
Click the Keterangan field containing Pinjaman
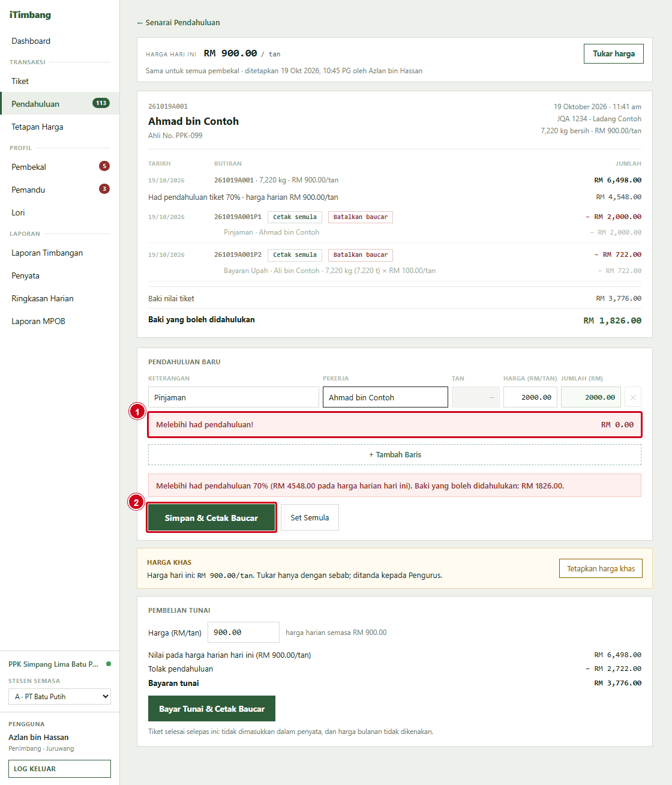pos(233,397)
